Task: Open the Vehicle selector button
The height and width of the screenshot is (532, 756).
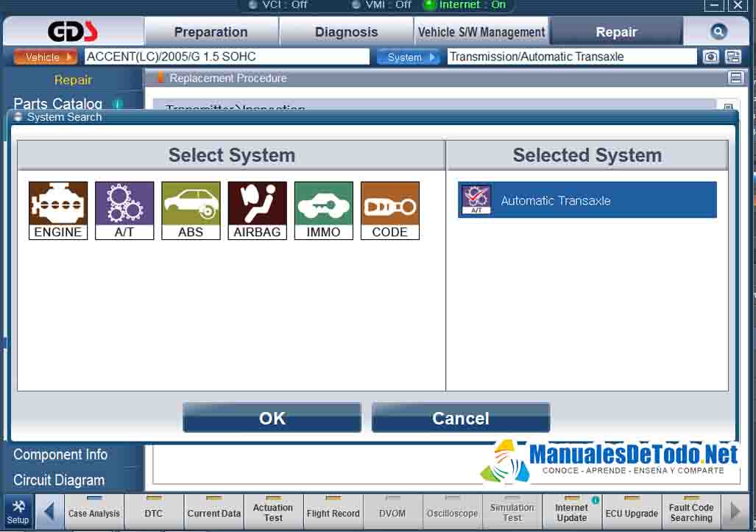Action: (x=46, y=57)
